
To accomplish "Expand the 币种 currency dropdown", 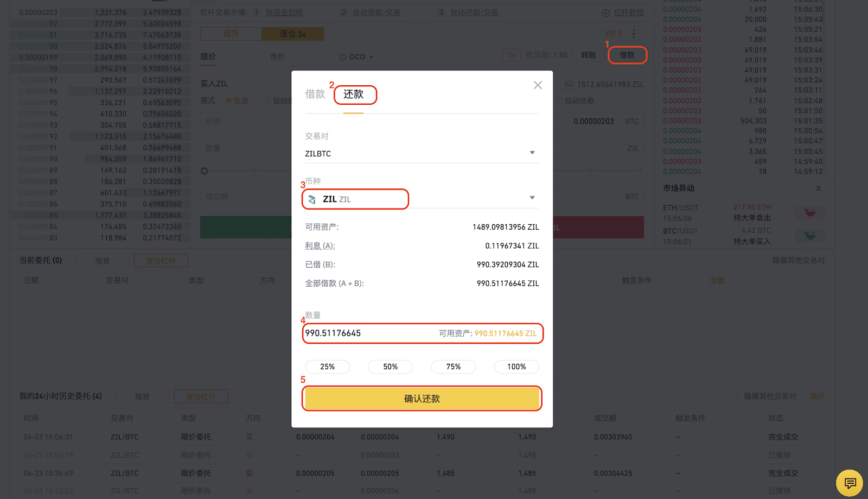I will (532, 198).
